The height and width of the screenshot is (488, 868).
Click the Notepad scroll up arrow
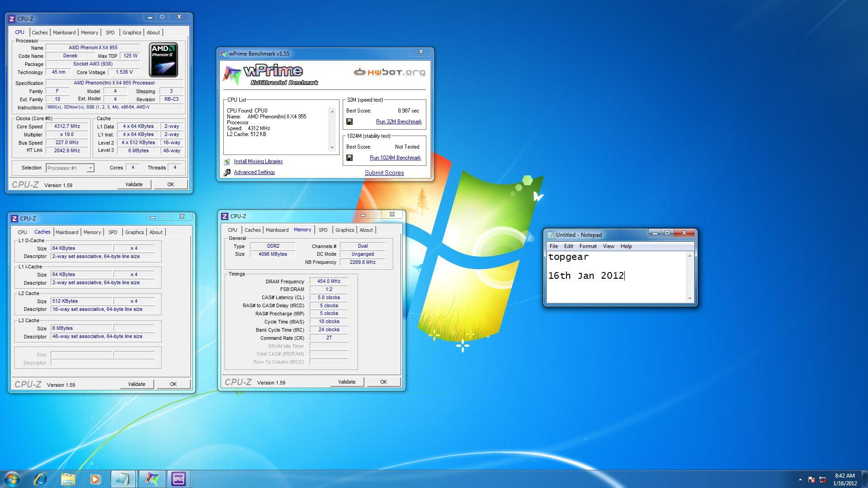coord(690,256)
